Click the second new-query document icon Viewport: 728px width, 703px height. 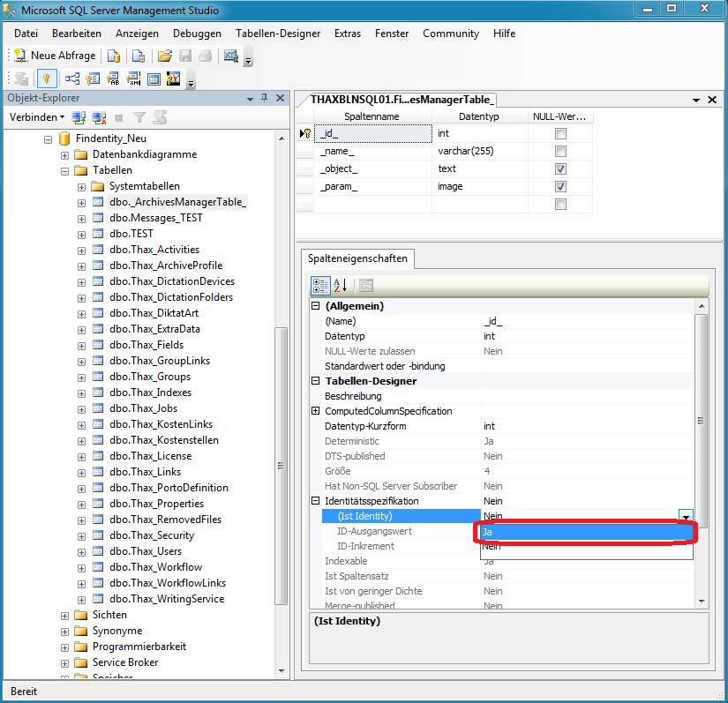[x=138, y=56]
